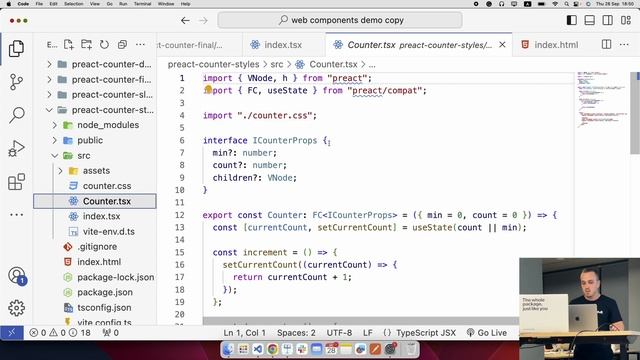The width and height of the screenshot is (640, 360).
Task: Open the Terminal menu in menu bar
Action: click(x=142, y=4)
